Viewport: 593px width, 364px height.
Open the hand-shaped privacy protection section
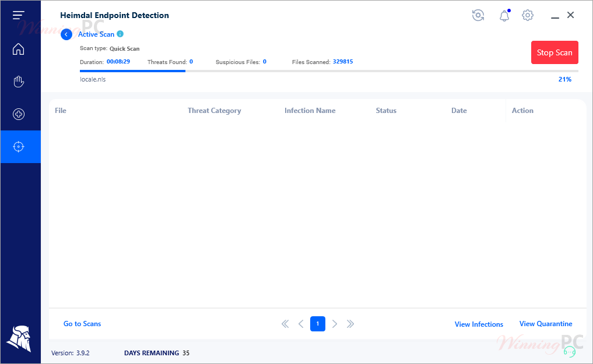point(19,82)
